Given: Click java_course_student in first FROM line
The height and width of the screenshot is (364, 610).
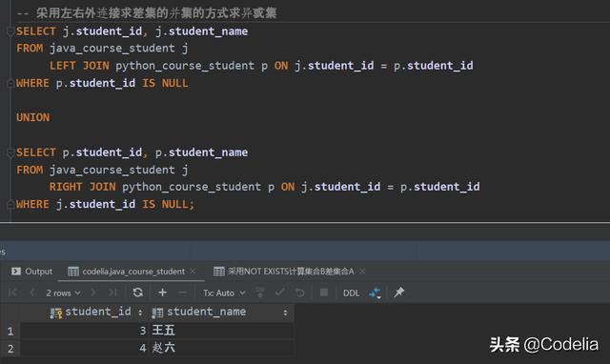Looking at the screenshot, I should click(x=112, y=49).
